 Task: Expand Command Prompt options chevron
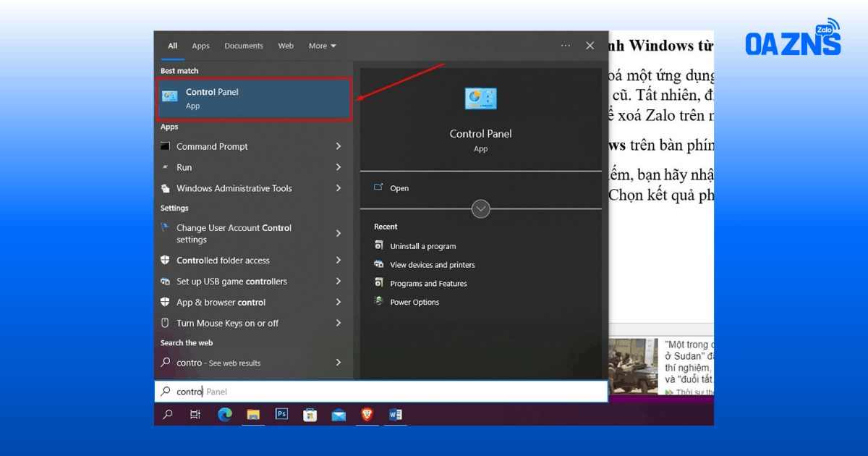(x=339, y=146)
